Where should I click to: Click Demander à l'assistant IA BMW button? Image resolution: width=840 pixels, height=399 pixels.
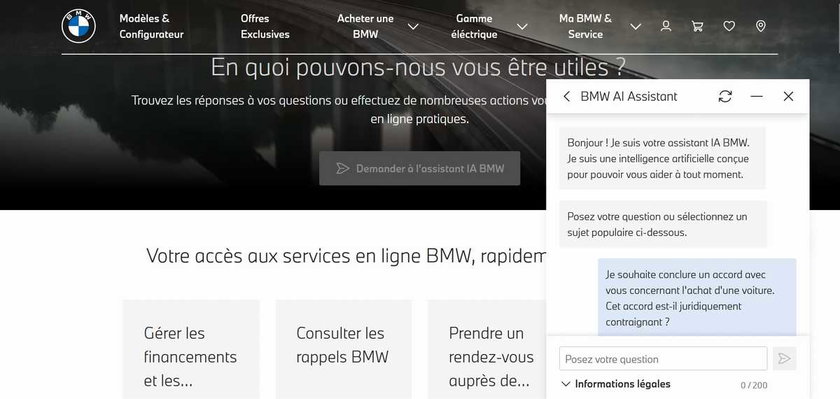click(x=419, y=168)
